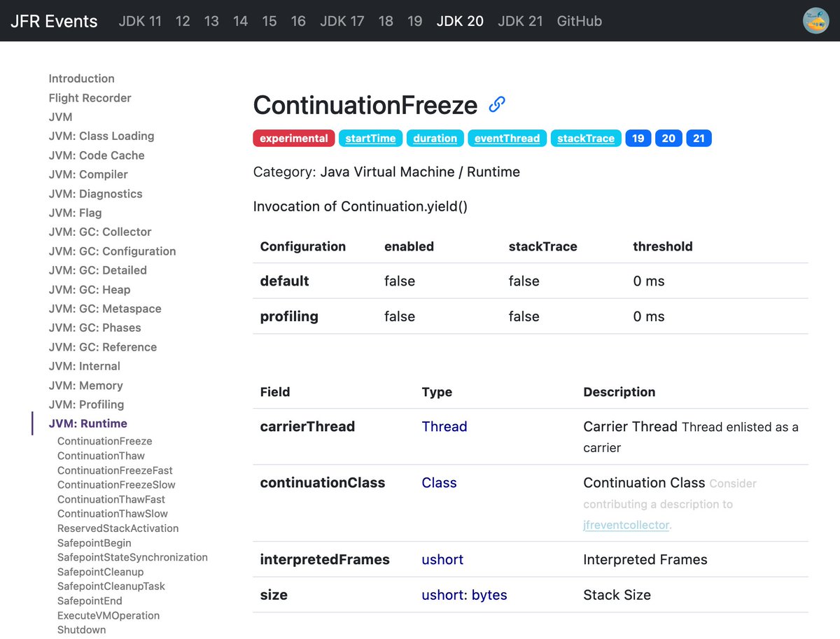
Task: Jump to ReservedStackActivation event
Action: click(118, 528)
